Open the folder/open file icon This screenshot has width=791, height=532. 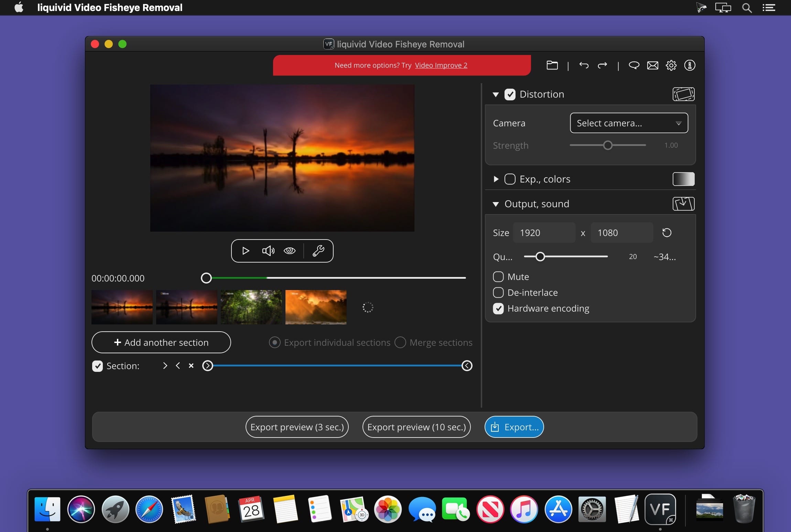(552, 65)
